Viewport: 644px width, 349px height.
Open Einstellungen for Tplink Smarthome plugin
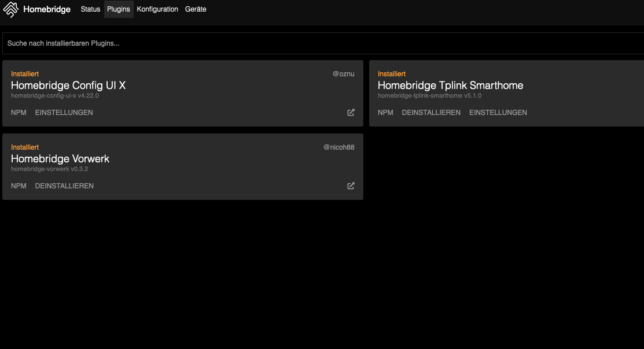(x=498, y=113)
